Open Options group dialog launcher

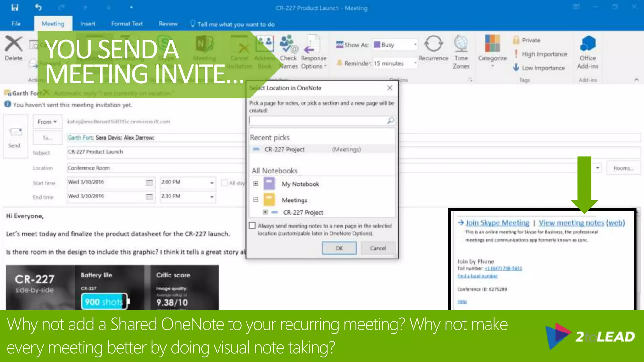[470, 80]
